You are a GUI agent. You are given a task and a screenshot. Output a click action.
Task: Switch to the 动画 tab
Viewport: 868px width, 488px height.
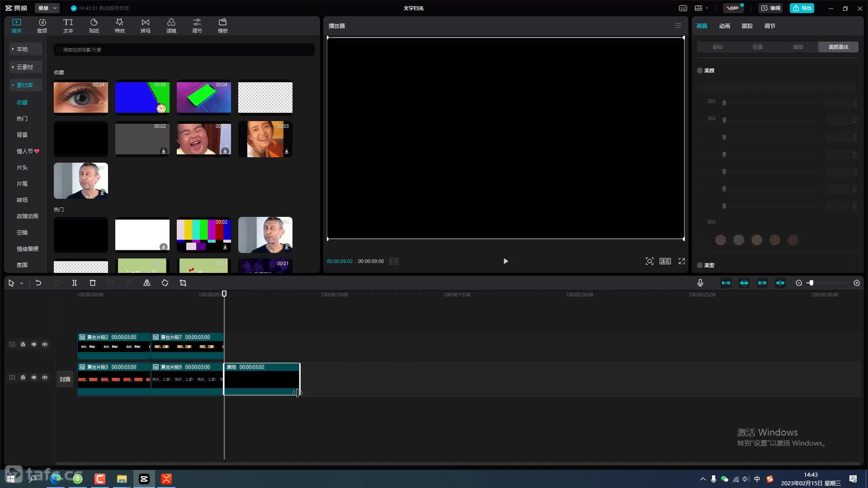pyautogui.click(x=725, y=26)
